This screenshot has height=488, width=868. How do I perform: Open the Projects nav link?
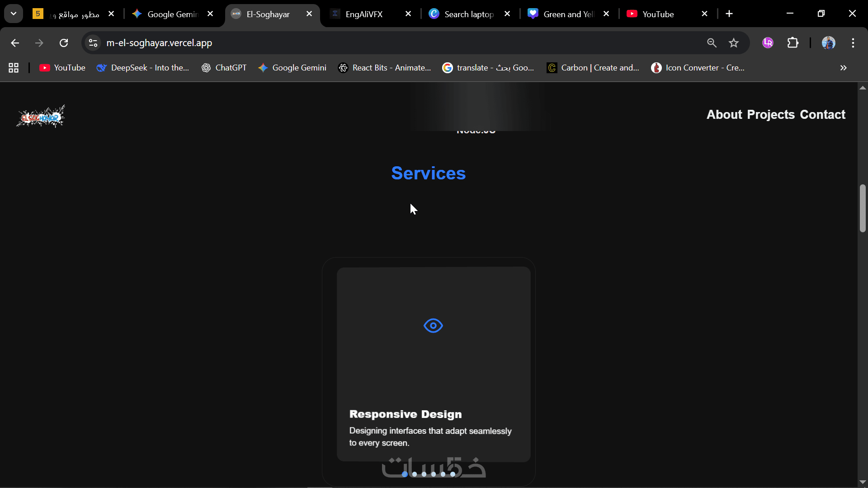point(771,115)
